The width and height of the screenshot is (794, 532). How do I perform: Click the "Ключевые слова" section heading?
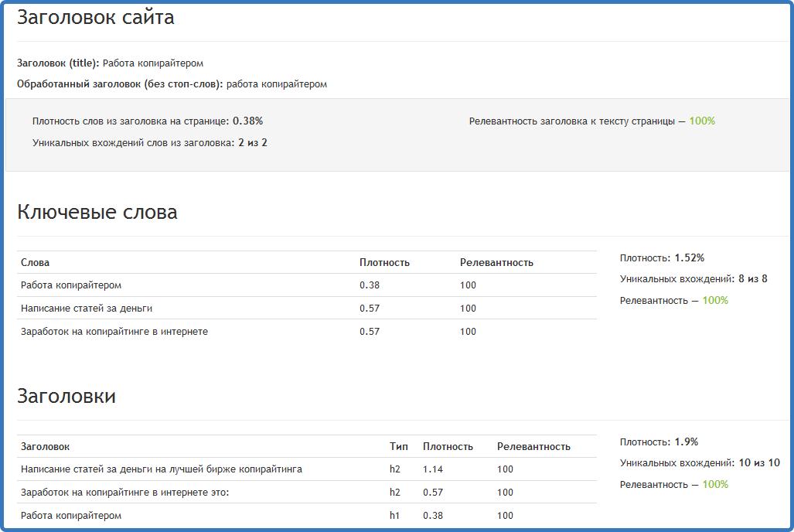(97, 213)
